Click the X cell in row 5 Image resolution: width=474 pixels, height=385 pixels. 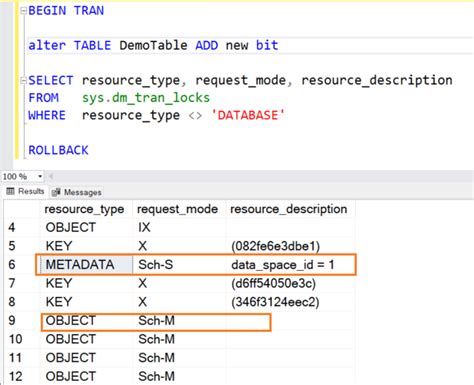(179, 246)
